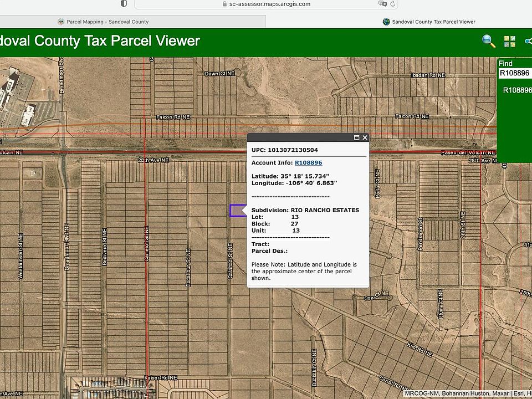Click the blue highlighted parcel on map
The width and height of the screenshot is (532, 399).
pyautogui.click(x=237, y=211)
